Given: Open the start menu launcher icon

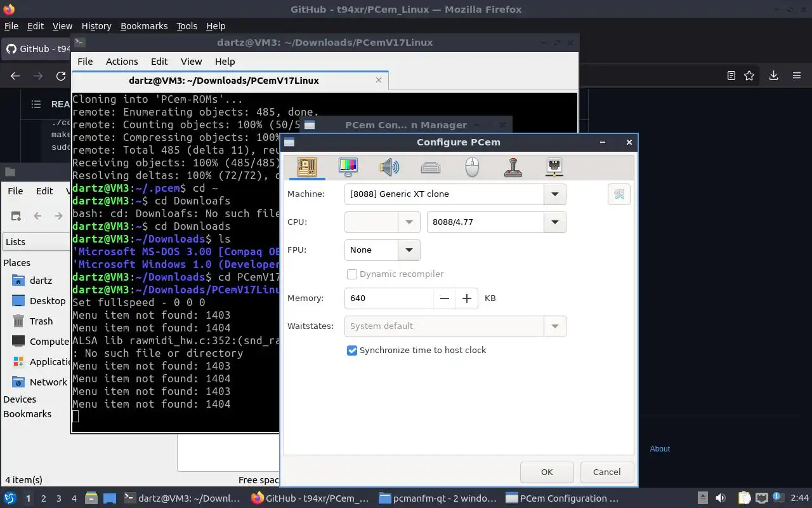Looking at the screenshot, I should pyautogui.click(x=10, y=498).
